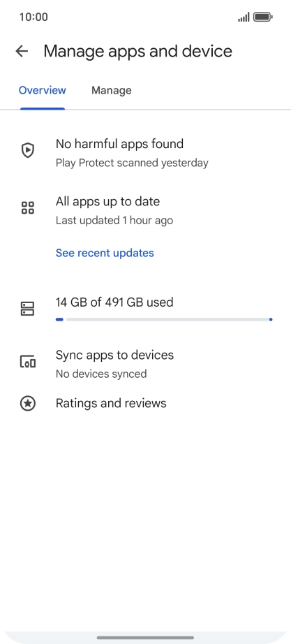
Task: Tap the storage drive icon
Action: coord(27,309)
